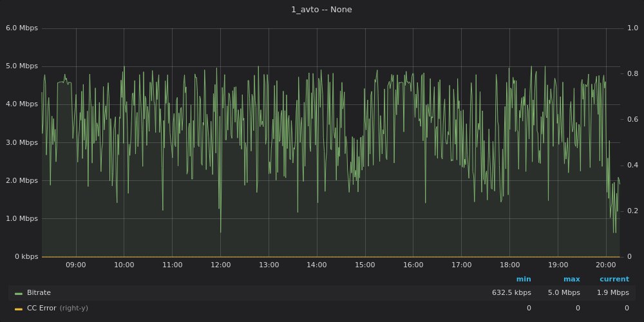Click the 2.0 Mbps left axis label
The width and height of the screenshot is (644, 322).
22,181
